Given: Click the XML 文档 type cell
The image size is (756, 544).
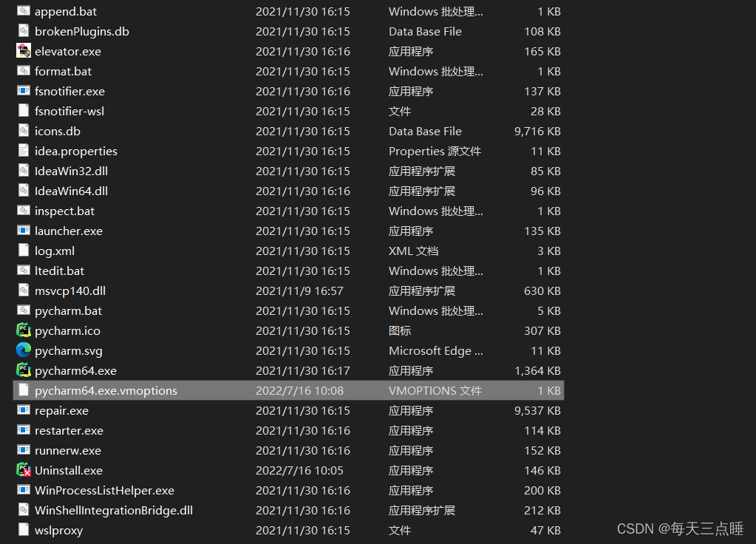Looking at the screenshot, I should (414, 251).
